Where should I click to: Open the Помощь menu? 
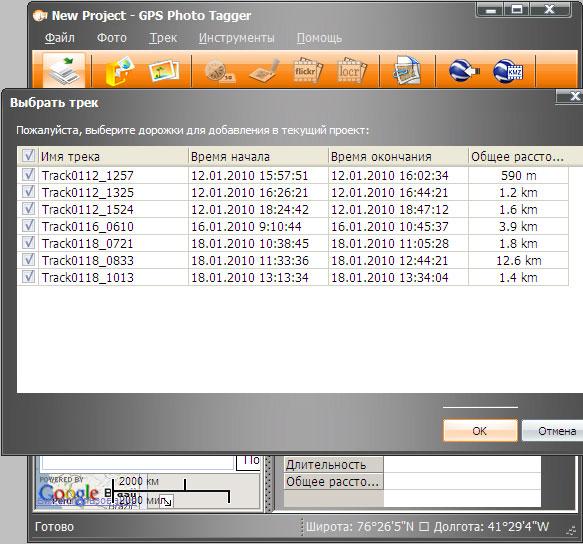coord(319,38)
